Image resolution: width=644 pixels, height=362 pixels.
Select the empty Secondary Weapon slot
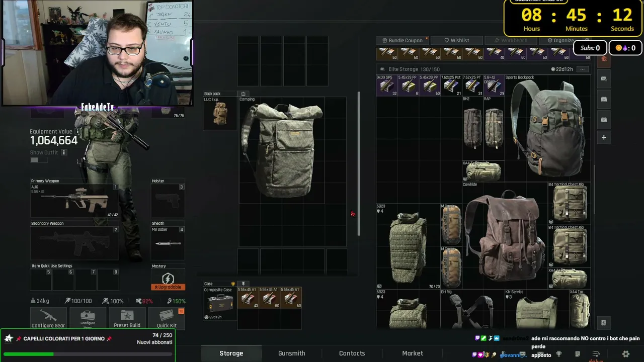pyautogui.click(x=74, y=243)
